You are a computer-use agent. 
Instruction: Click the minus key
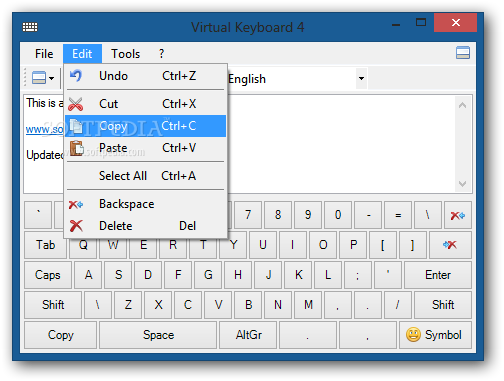(368, 215)
